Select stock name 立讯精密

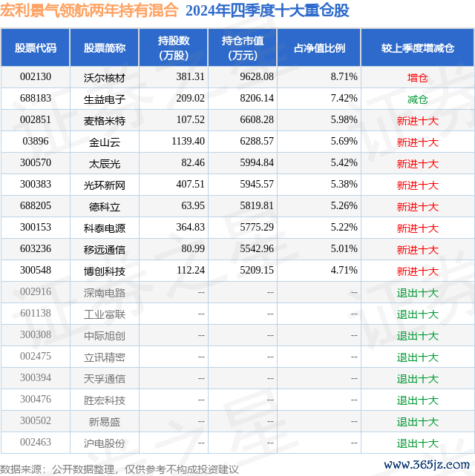click(x=105, y=358)
